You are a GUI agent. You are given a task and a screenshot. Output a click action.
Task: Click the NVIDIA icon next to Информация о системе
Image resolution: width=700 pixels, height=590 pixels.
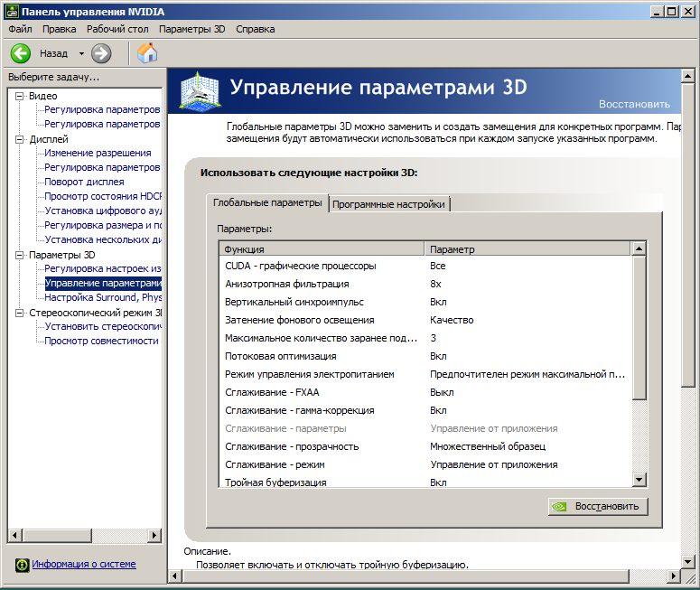pos(22,565)
